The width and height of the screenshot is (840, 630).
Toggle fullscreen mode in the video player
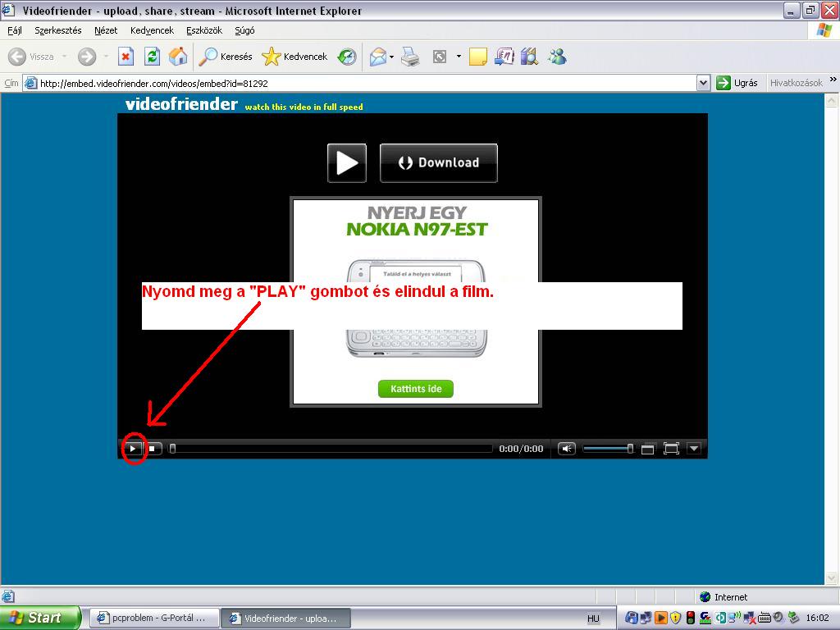[x=671, y=449]
